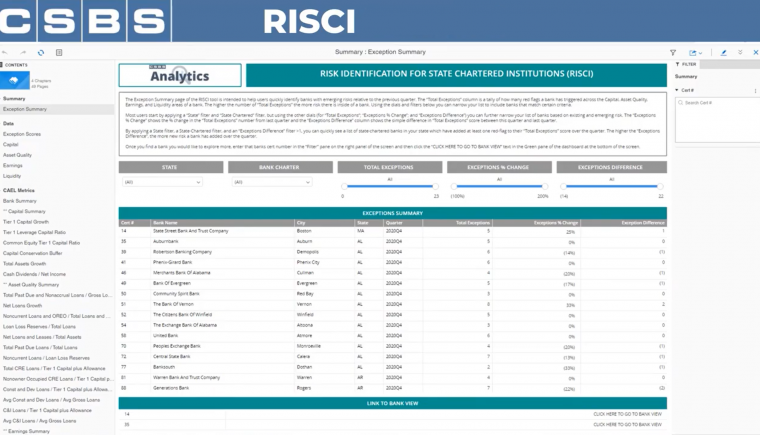Image resolution: width=760 pixels, height=435 pixels.
Task: Open Noncurrent Loans / Loan Loss Reserves page
Action: click(x=47, y=358)
